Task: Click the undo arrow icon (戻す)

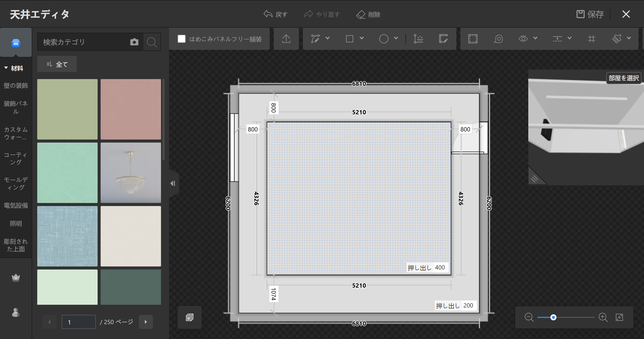Action: coord(268,14)
